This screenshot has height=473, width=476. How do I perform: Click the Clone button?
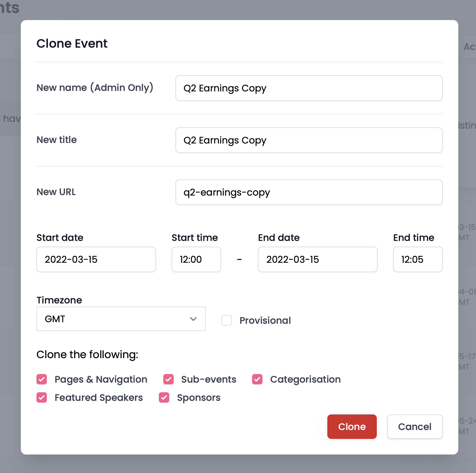coord(352,427)
